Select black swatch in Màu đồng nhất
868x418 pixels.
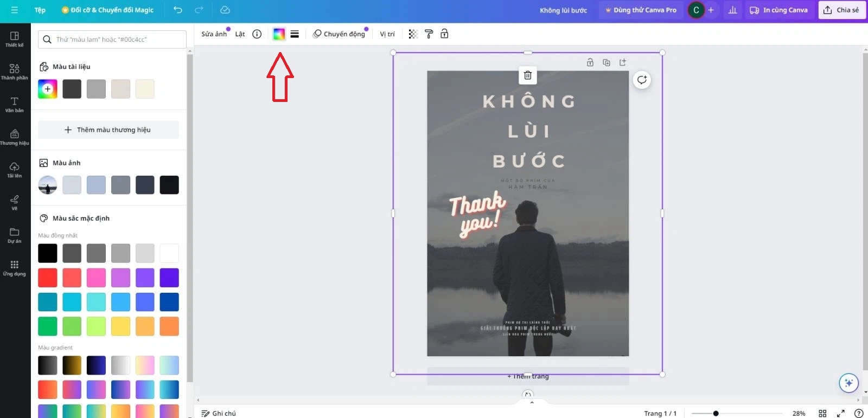(x=48, y=253)
